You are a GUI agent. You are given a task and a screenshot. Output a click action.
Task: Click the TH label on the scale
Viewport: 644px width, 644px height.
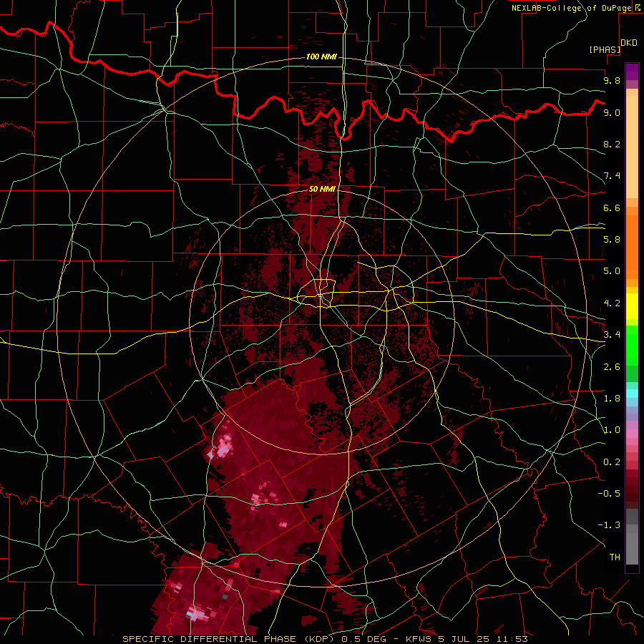coord(615,557)
